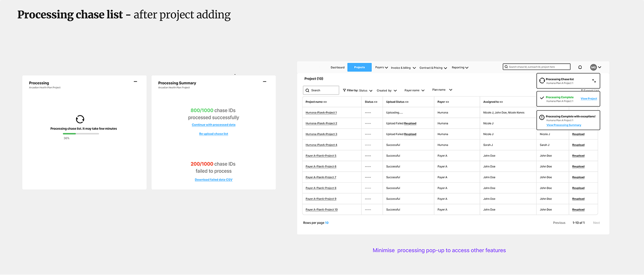The width and height of the screenshot is (644, 275).
Task: Open Humana-PlanA-Project 1 from the table
Action: pos(321,112)
